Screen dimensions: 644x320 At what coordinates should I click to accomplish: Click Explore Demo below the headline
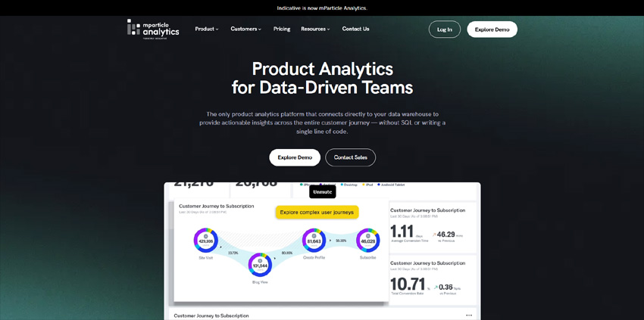(295, 157)
